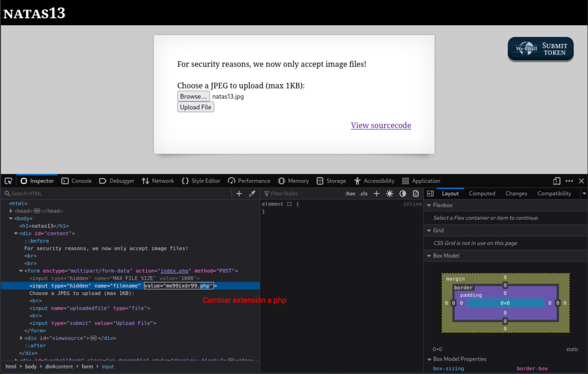Click the flexbox highlighter icon beside element
Viewport: 588px width, 374px height.
pos(289,204)
